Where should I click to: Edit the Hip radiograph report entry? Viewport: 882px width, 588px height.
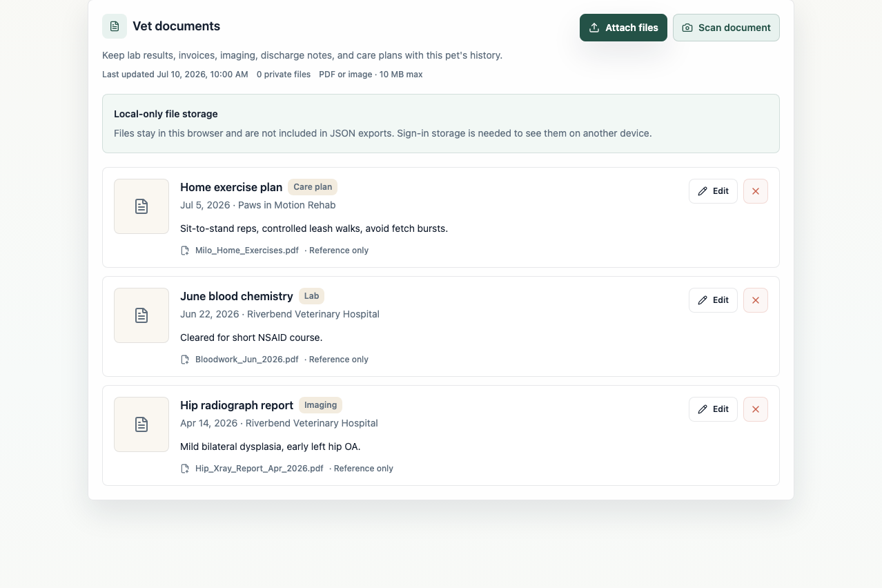[713, 409]
